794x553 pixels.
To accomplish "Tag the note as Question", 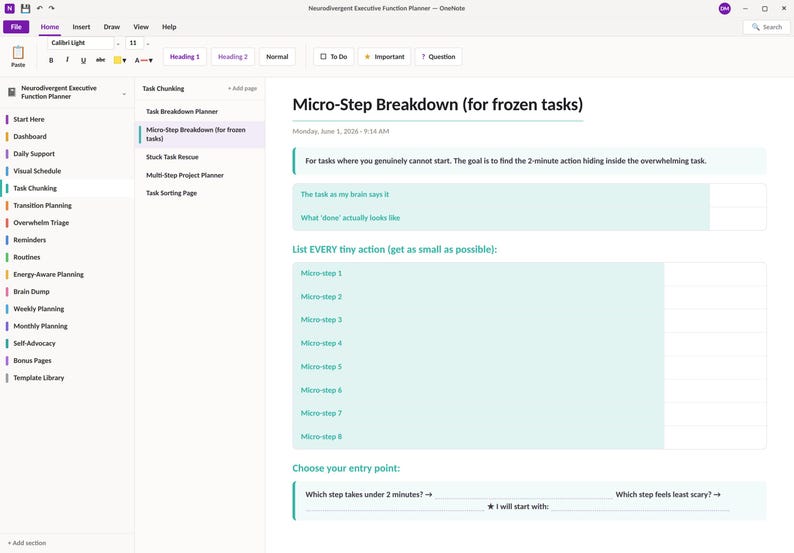I will [x=438, y=57].
